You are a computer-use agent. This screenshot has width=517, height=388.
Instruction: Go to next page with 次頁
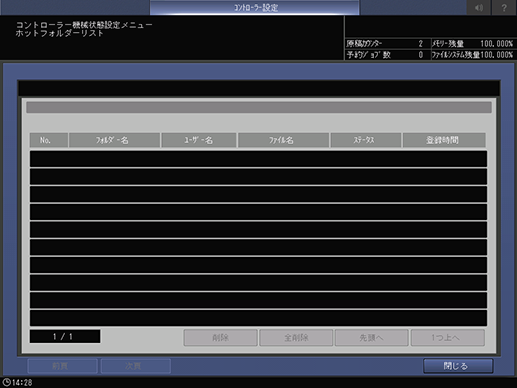tap(136, 366)
